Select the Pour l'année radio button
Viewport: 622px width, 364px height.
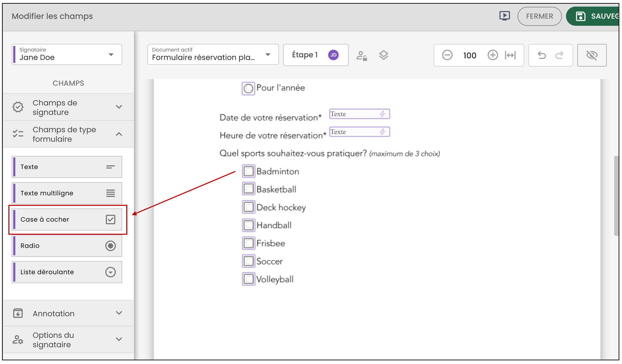(248, 89)
